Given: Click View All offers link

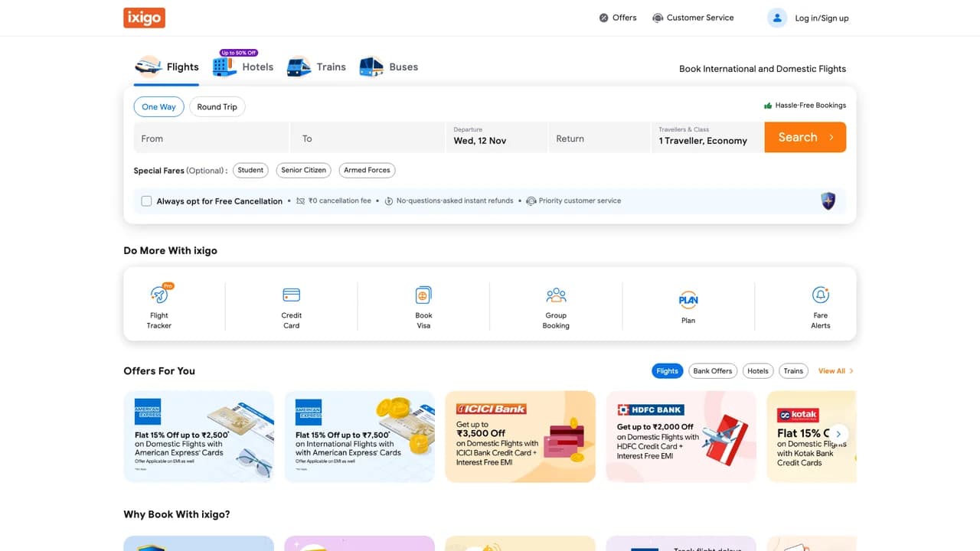Looking at the screenshot, I should click(835, 371).
